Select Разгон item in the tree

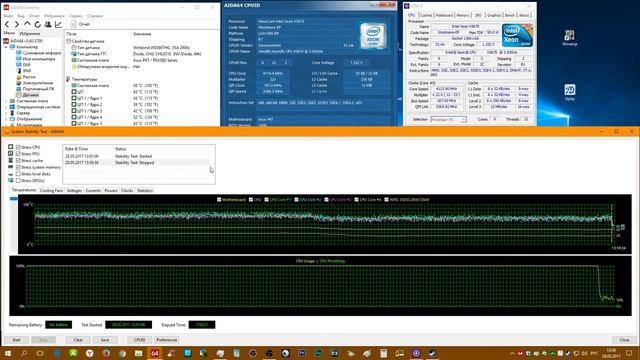pyautogui.click(x=26, y=77)
